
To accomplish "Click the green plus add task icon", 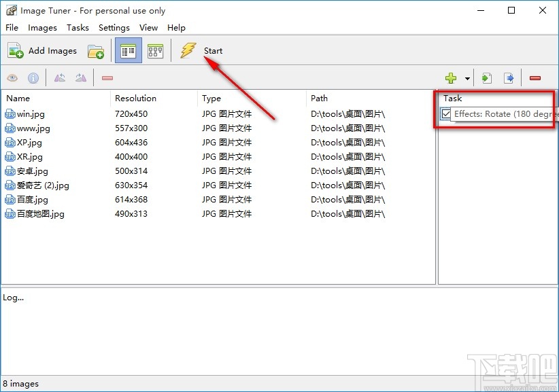I will click(x=451, y=78).
